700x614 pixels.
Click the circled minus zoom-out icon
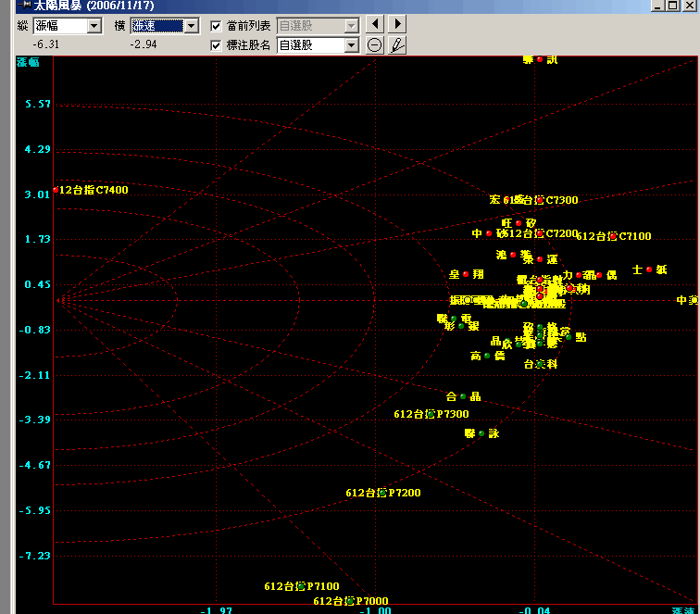click(375, 44)
